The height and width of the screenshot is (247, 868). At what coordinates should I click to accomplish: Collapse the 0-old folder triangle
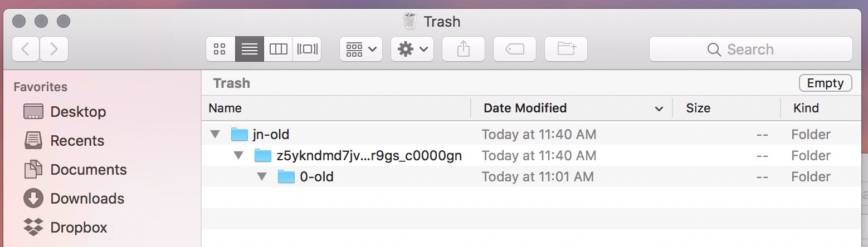click(262, 176)
